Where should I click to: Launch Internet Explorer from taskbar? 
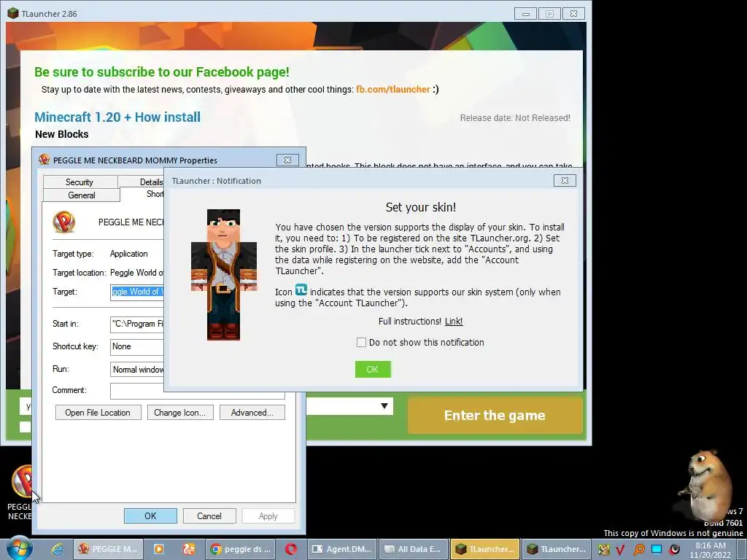tap(57, 549)
